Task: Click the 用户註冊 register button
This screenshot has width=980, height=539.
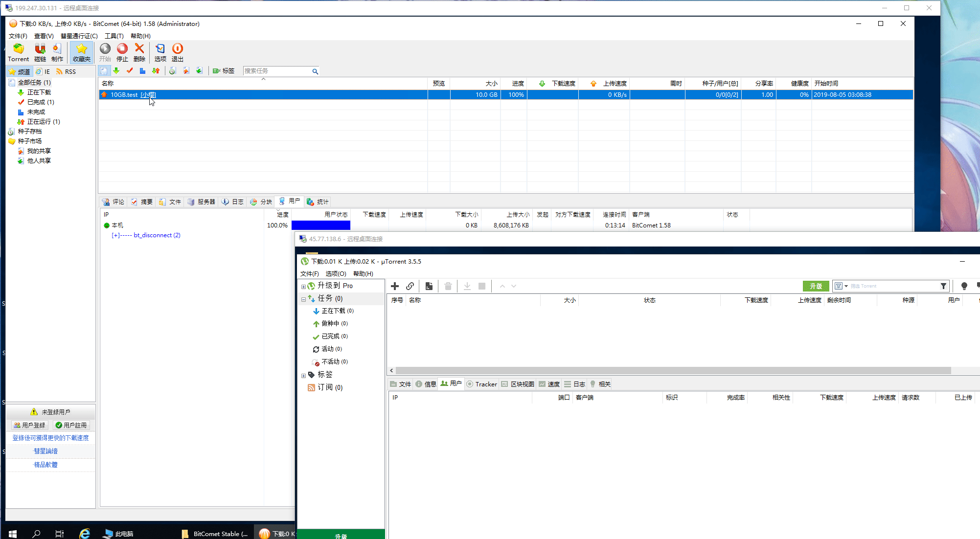Action: [x=71, y=425]
